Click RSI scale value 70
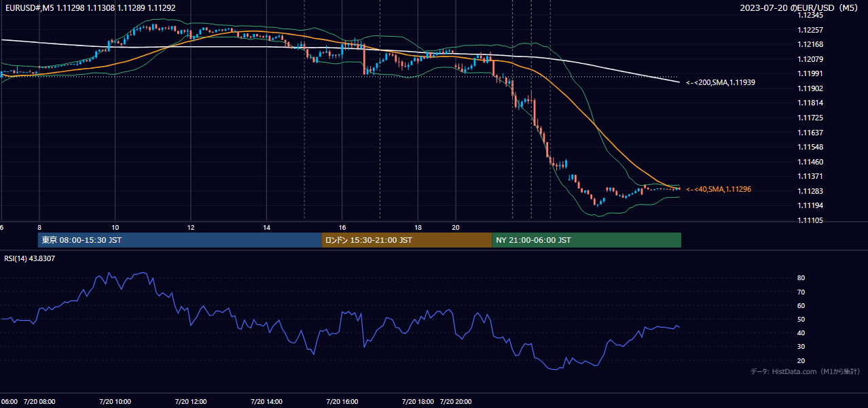 click(801, 292)
